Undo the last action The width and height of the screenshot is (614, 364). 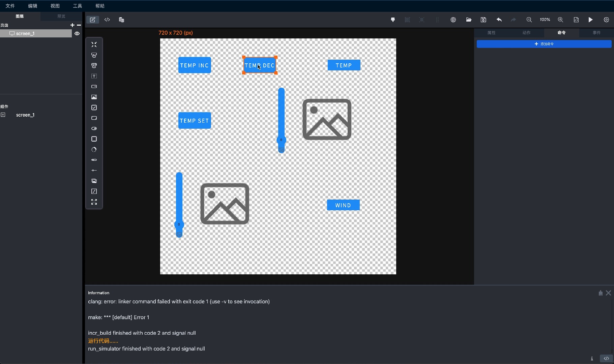click(x=499, y=20)
